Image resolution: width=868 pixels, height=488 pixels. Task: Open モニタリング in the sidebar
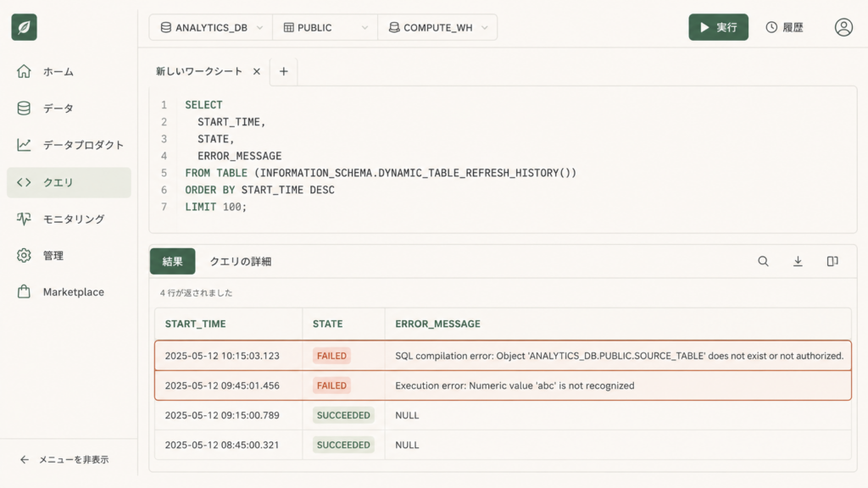69,219
